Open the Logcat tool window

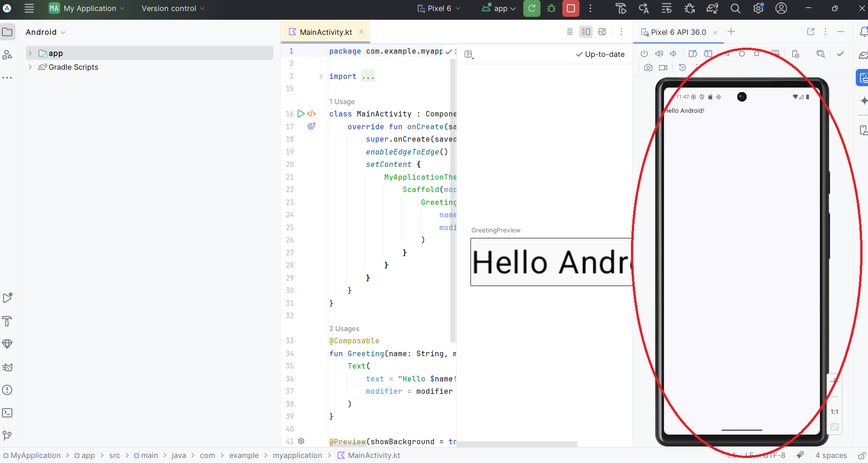(7, 367)
